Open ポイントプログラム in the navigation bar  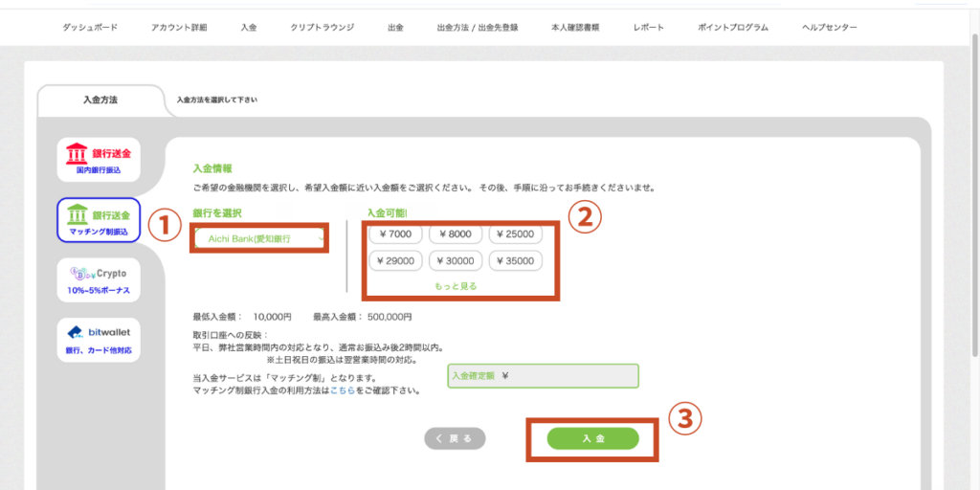[733, 28]
